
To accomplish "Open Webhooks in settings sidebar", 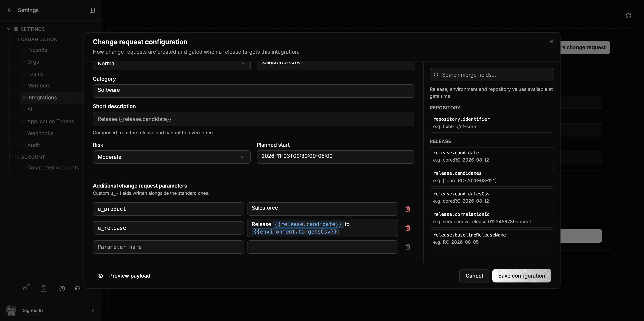I will tap(40, 133).
